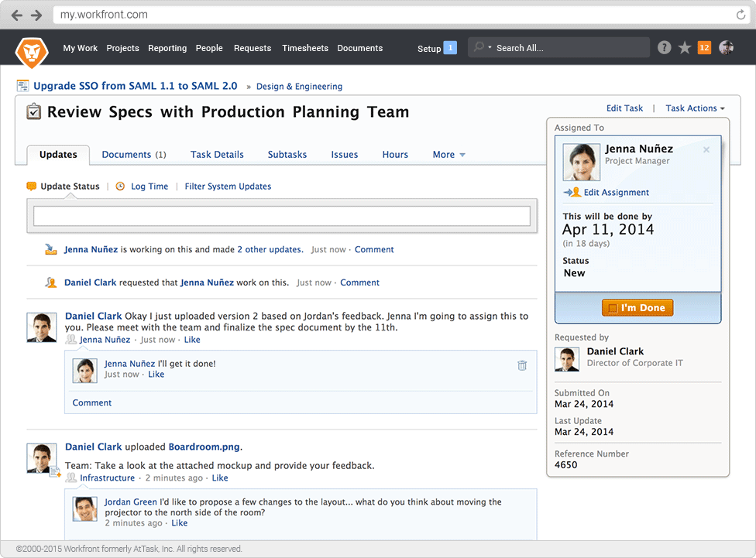This screenshot has height=558, width=756.
Task: Open the Task Actions dropdown
Action: (x=695, y=108)
